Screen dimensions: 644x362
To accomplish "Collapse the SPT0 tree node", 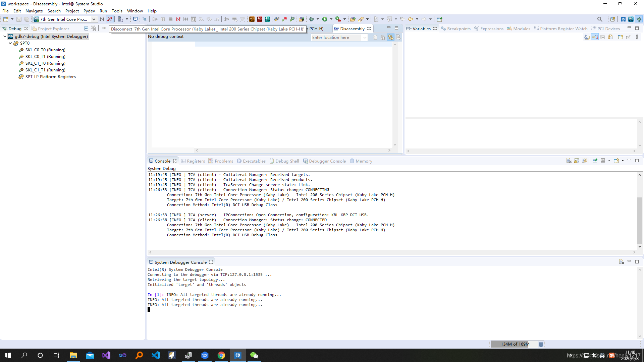I will (10, 43).
